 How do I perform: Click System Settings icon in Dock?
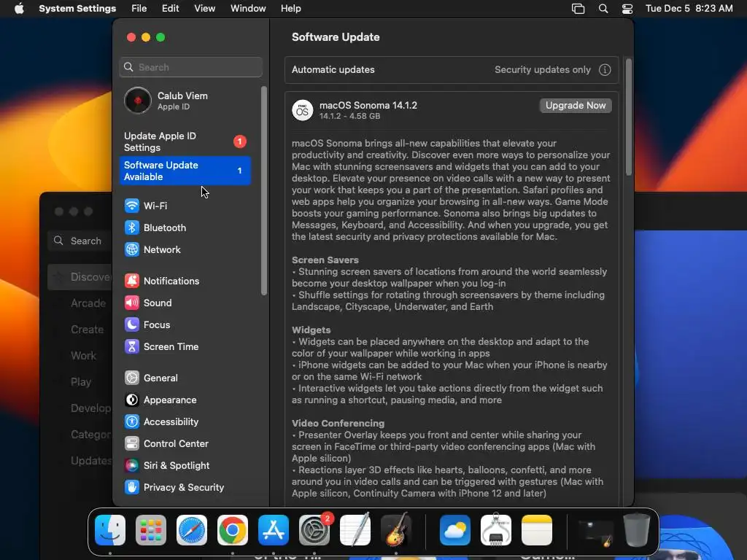314,530
